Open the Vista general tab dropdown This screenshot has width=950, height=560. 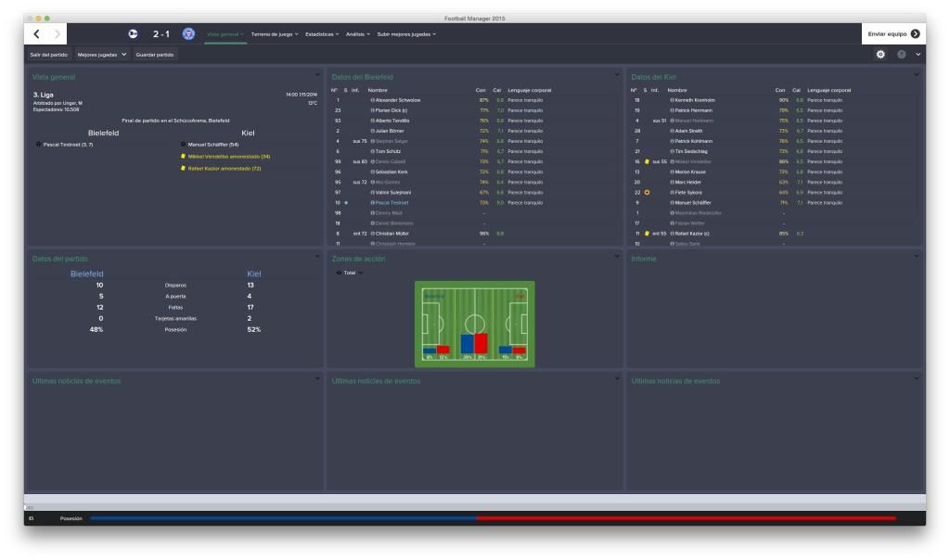pyautogui.click(x=225, y=34)
